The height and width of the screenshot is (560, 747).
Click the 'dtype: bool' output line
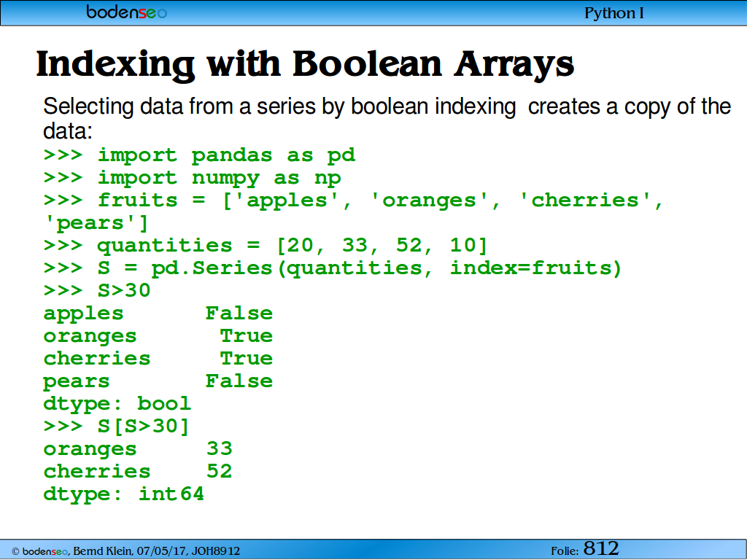117,404
